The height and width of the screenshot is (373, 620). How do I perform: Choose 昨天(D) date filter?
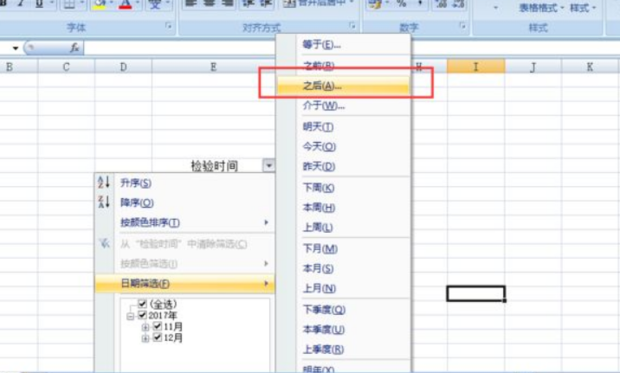[x=343, y=167]
